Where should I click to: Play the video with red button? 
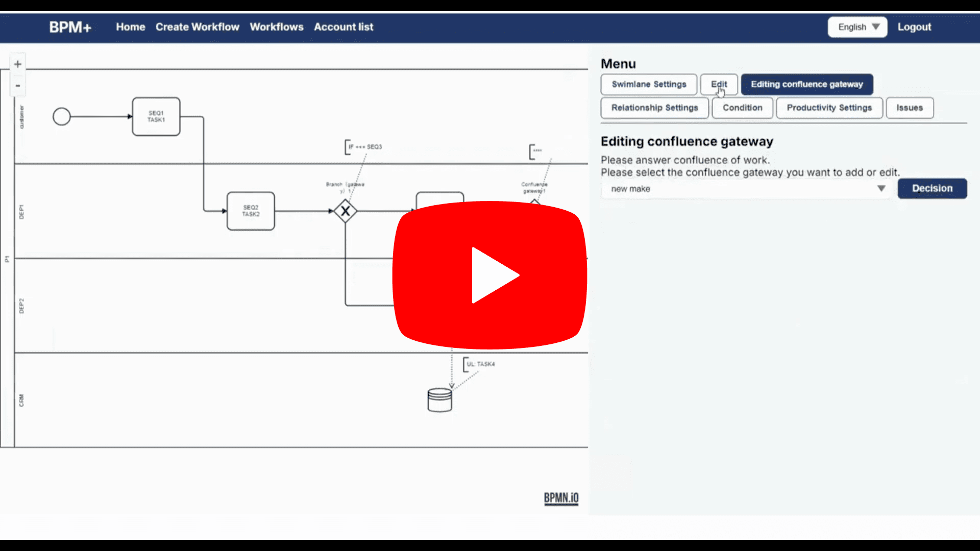[489, 275]
